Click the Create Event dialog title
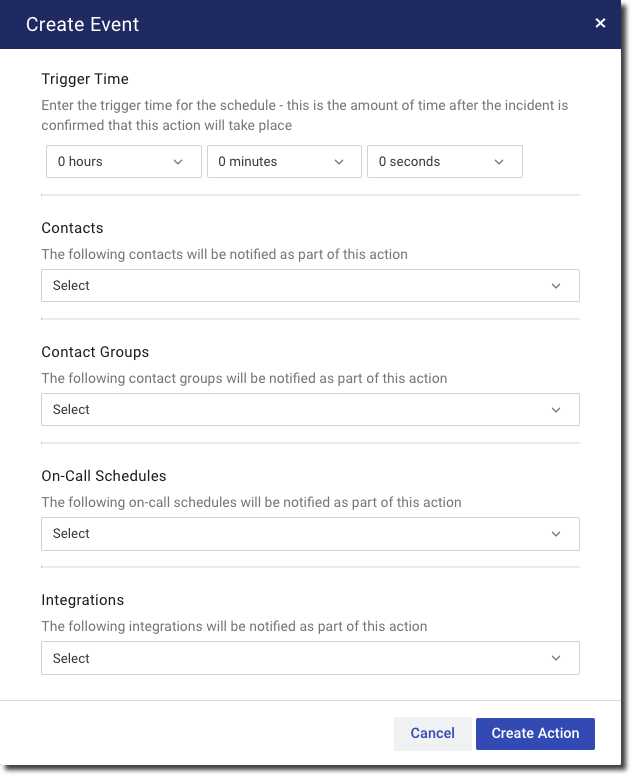The height and width of the screenshot is (775, 631). tap(83, 24)
